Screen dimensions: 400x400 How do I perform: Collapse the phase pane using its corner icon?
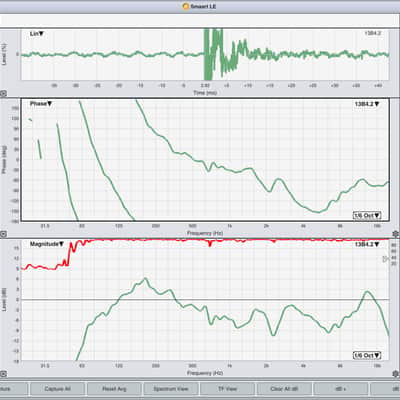3,234
